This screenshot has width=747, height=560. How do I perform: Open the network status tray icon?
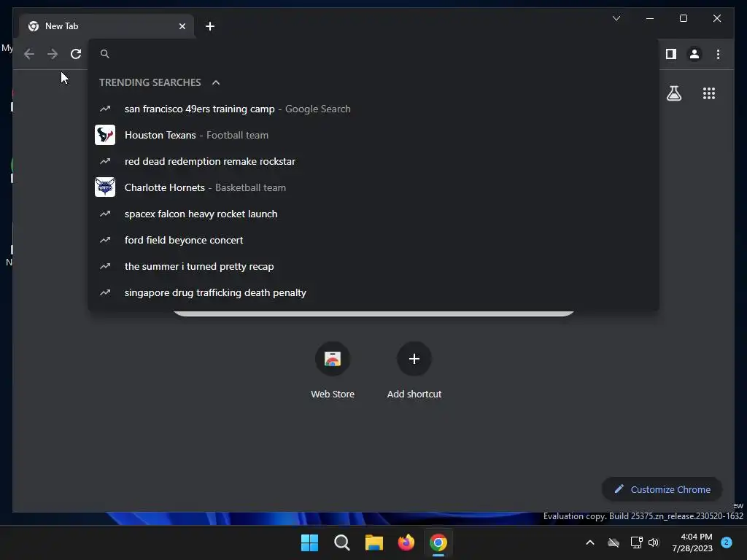click(x=636, y=542)
